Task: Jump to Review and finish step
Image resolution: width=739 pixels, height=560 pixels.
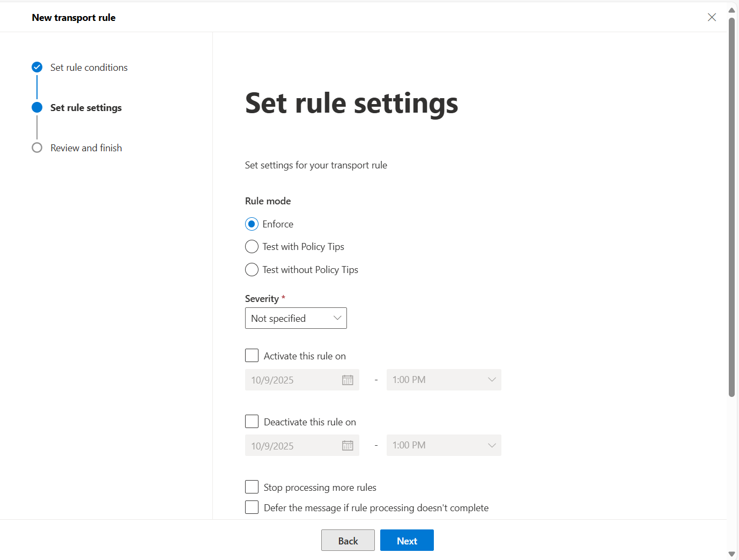Action: click(x=86, y=148)
